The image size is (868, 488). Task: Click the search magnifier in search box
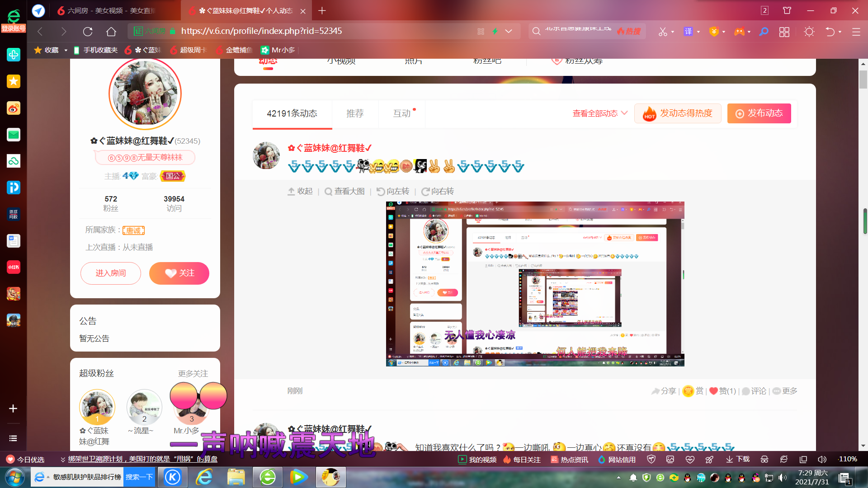536,31
